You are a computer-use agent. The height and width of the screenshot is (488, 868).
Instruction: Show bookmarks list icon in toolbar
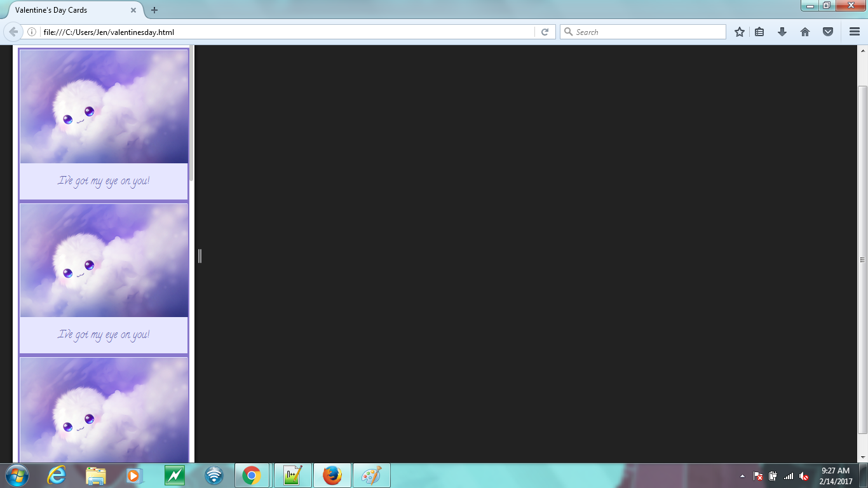pos(759,32)
